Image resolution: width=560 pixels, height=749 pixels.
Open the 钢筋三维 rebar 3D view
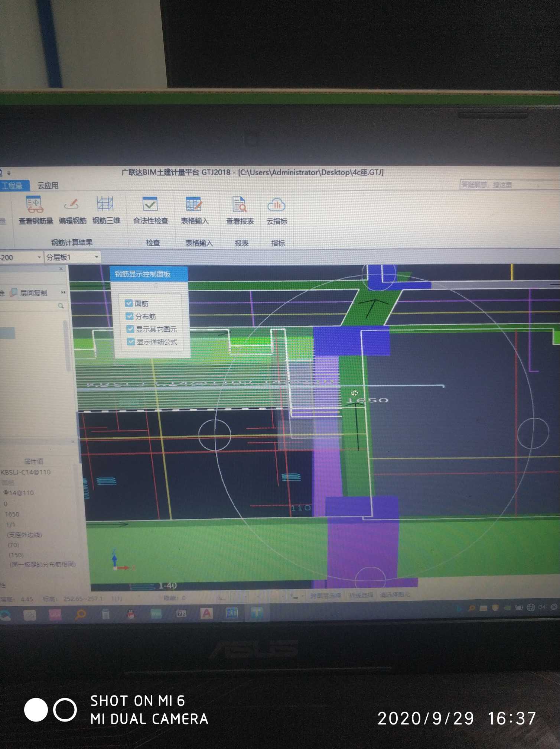click(x=106, y=210)
